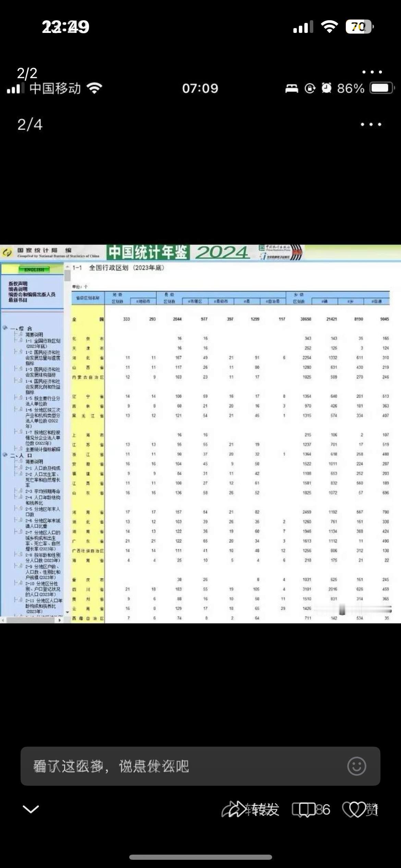Click document icon beside 2-1 人口数及构成
This screenshot has height=868, width=401.
point(20,468)
